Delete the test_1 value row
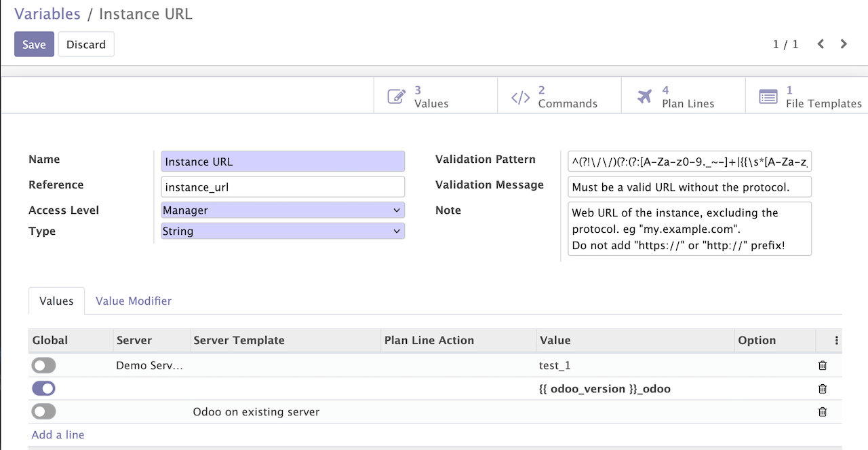 (823, 366)
